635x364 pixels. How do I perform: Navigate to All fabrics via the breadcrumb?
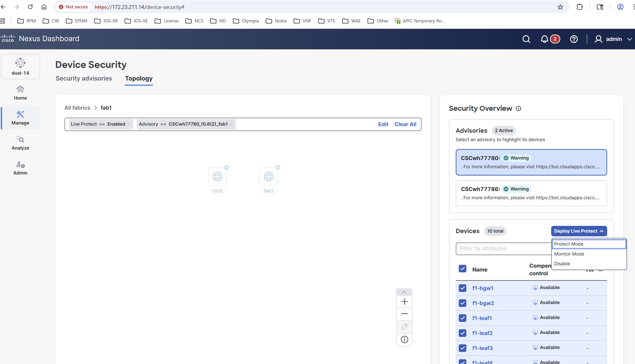pos(77,108)
